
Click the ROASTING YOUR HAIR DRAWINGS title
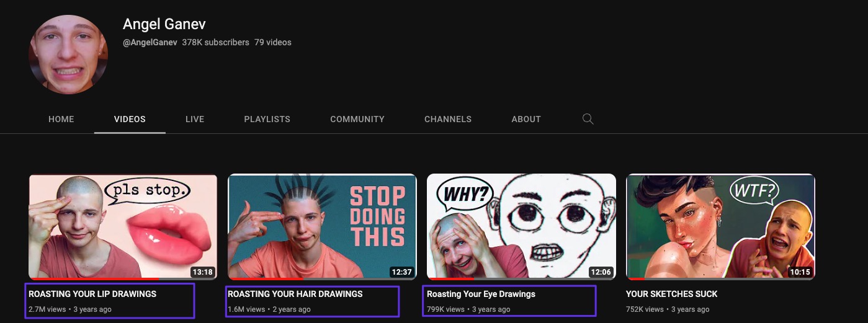[295, 294]
